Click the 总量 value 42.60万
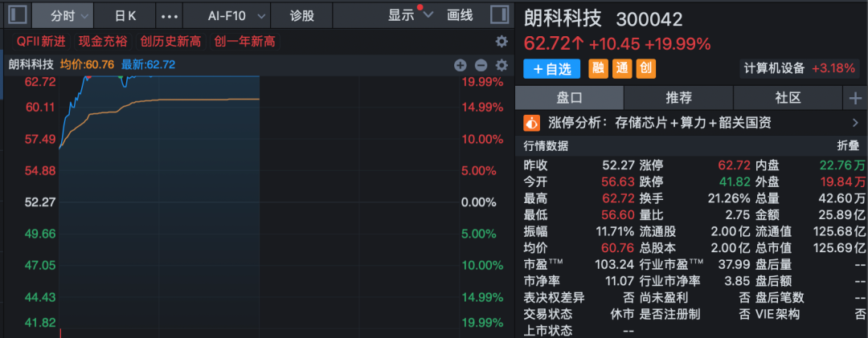The width and height of the screenshot is (868, 338). coord(842,198)
